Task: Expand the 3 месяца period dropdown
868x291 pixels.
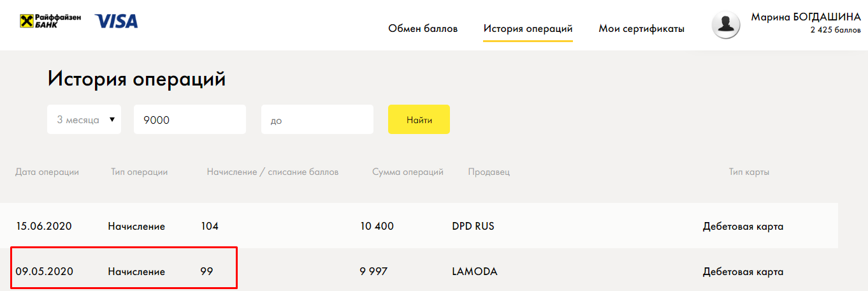Action: [x=84, y=119]
